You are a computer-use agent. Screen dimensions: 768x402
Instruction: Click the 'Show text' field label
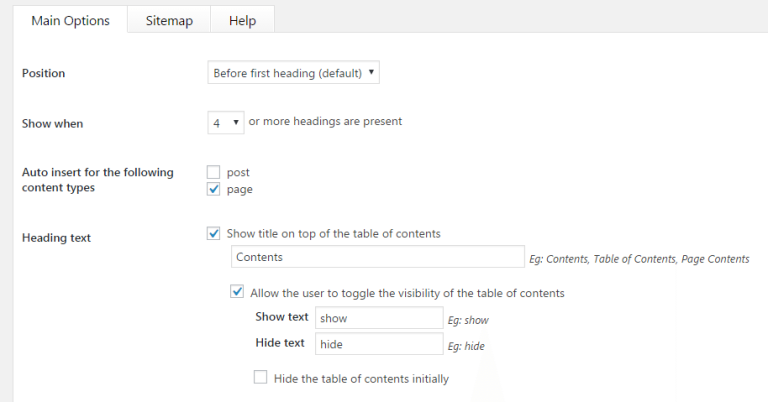point(282,317)
